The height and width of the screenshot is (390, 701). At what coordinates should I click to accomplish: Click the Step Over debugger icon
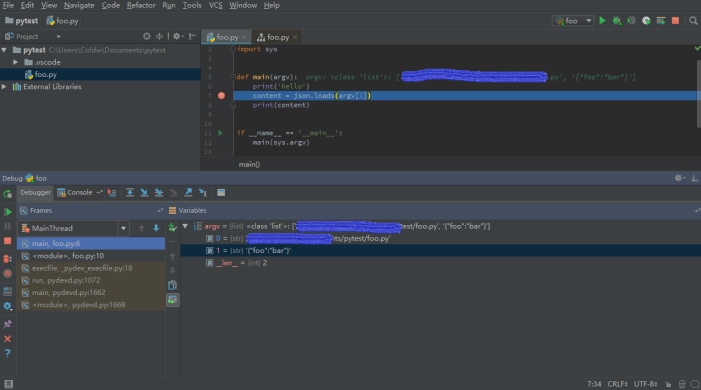130,193
